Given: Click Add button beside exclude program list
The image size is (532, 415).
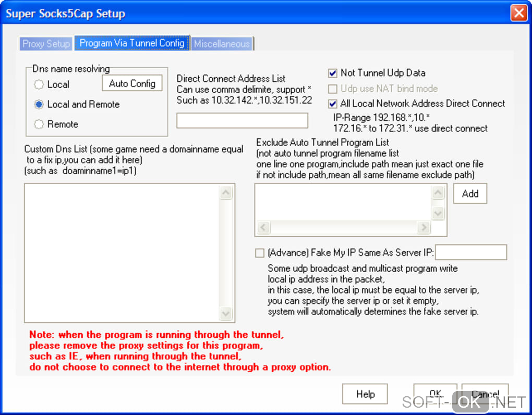Looking at the screenshot, I should click(x=470, y=193).
